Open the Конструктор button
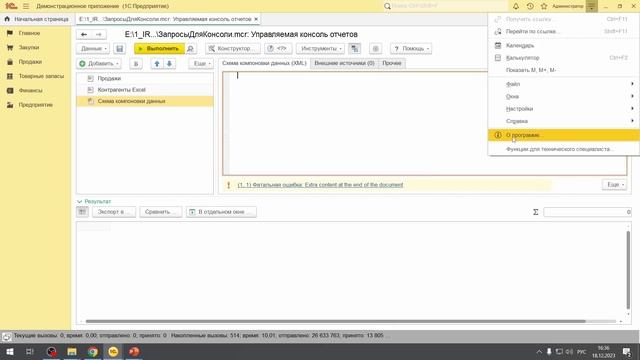This screenshot has height=360, width=640. [232, 49]
